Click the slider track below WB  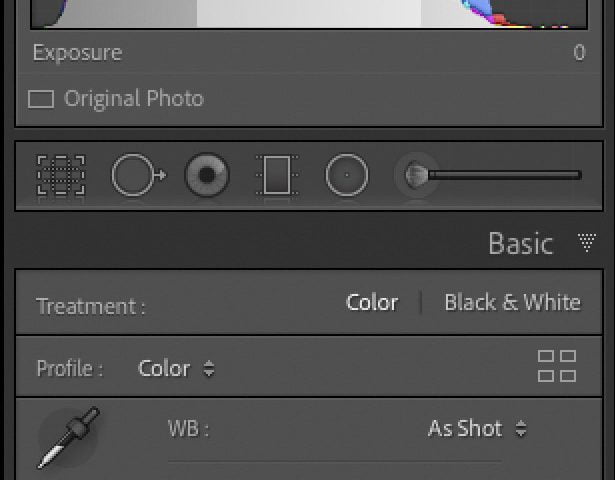335,463
